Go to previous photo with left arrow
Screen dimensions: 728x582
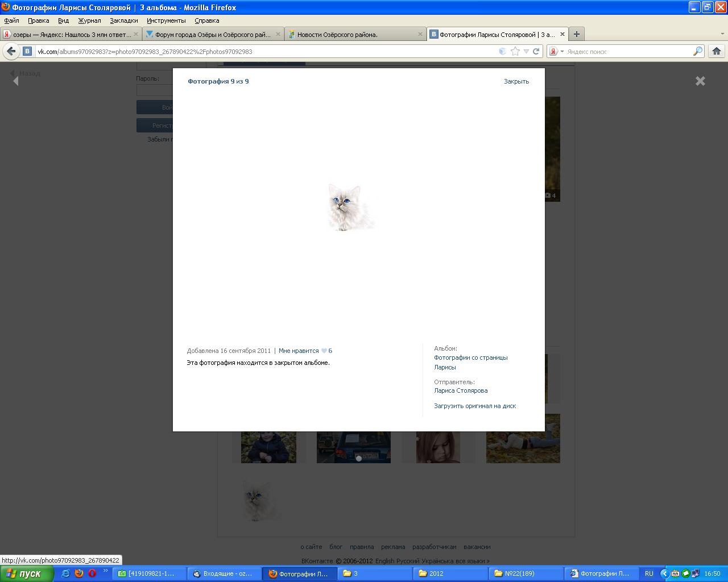pos(15,81)
